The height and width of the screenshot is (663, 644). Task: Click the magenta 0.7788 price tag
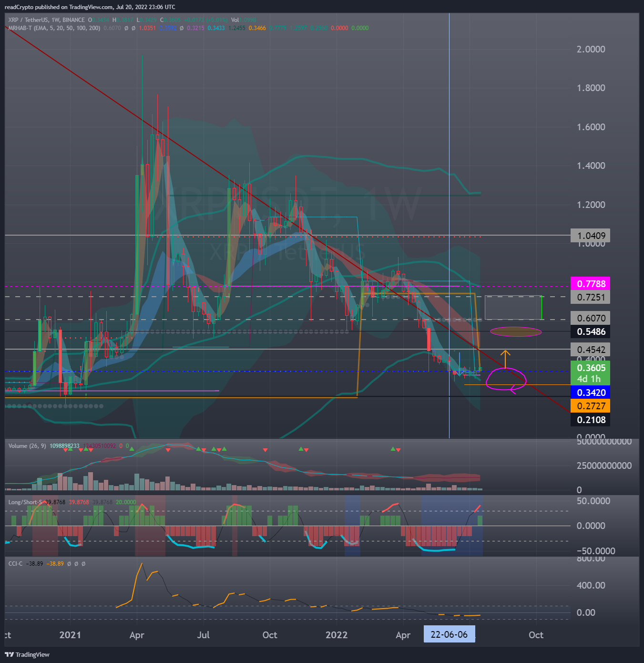click(591, 284)
